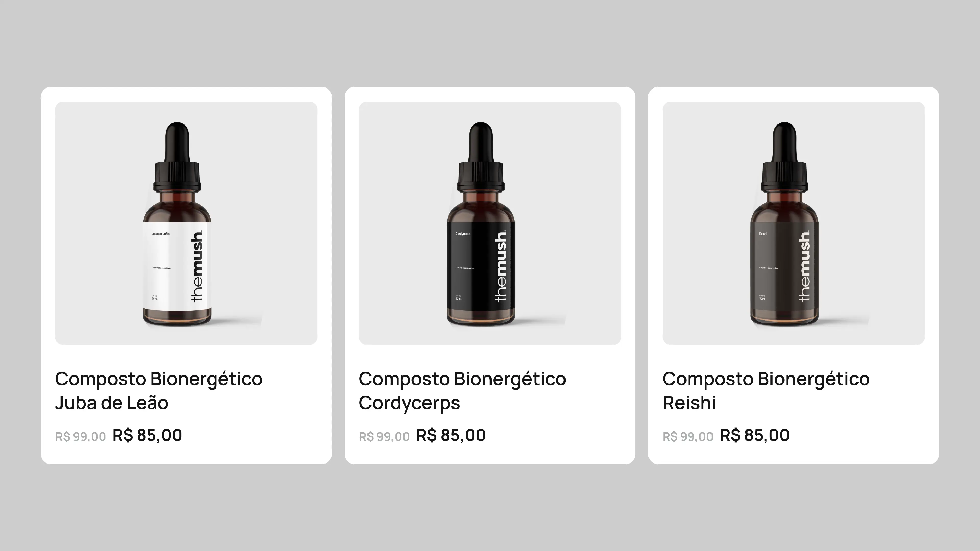Select R$ 85,00 price of Reishi

(x=754, y=435)
